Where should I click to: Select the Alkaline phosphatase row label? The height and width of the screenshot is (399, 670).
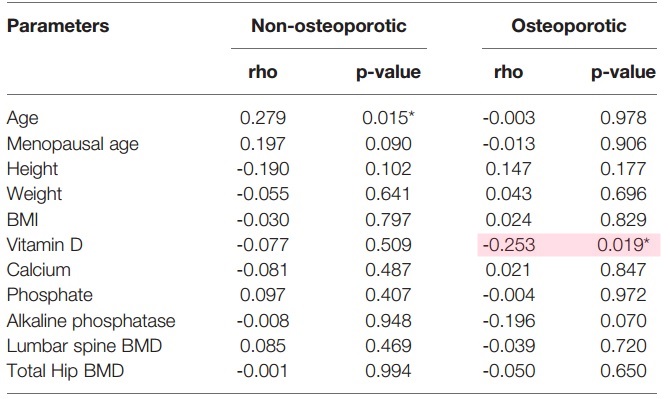tap(91, 321)
